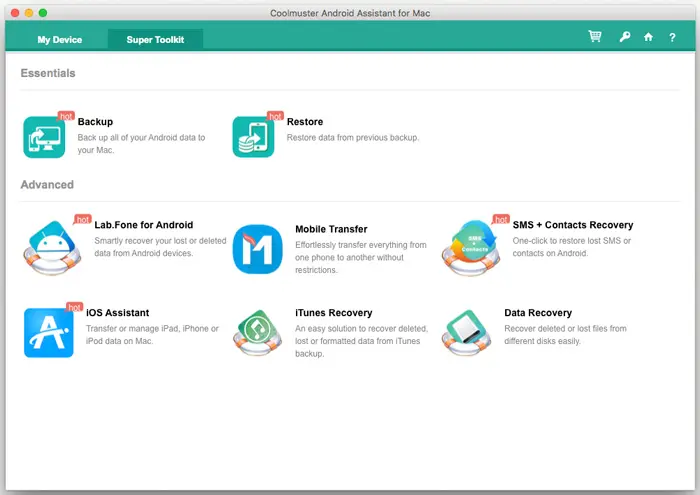Open SMS + Contacts Recovery icon

(471, 248)
